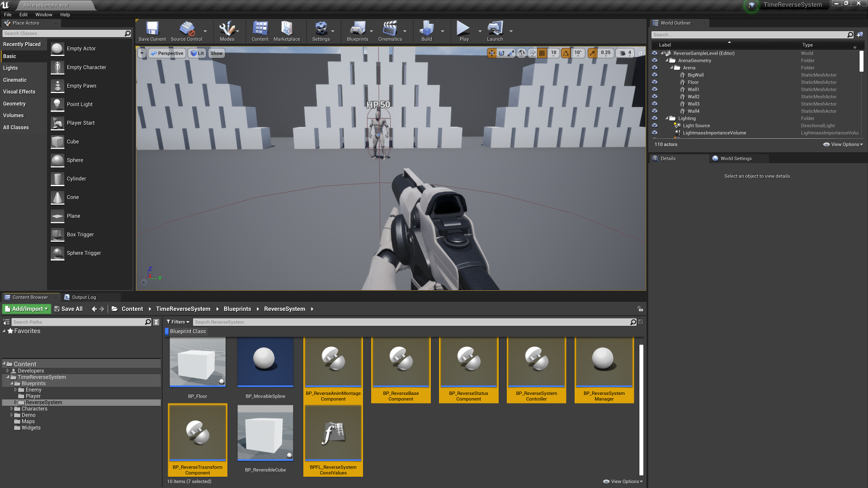Open the Perspective dropdown in the viewport
This screenshot has height=488, width=868.
167,53
